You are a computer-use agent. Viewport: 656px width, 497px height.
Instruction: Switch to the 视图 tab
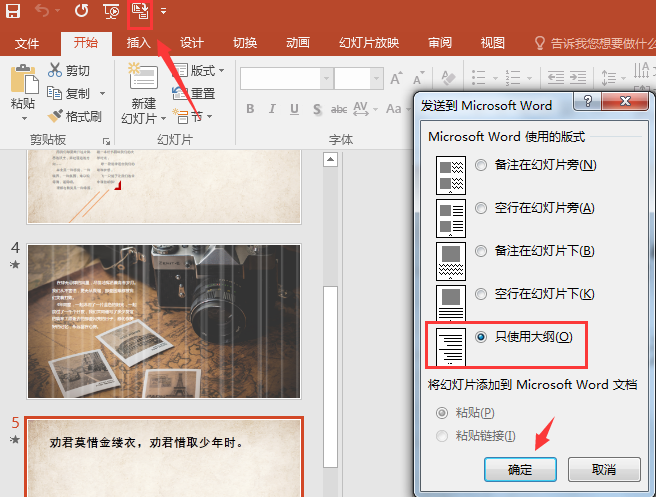click(492, 43)
